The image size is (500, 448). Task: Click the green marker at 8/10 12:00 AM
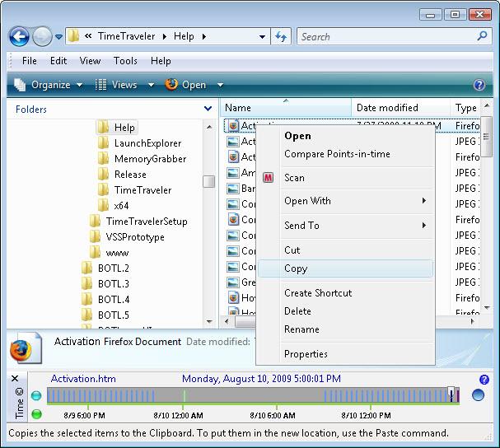pyautogui.click(x=184, y=396)
